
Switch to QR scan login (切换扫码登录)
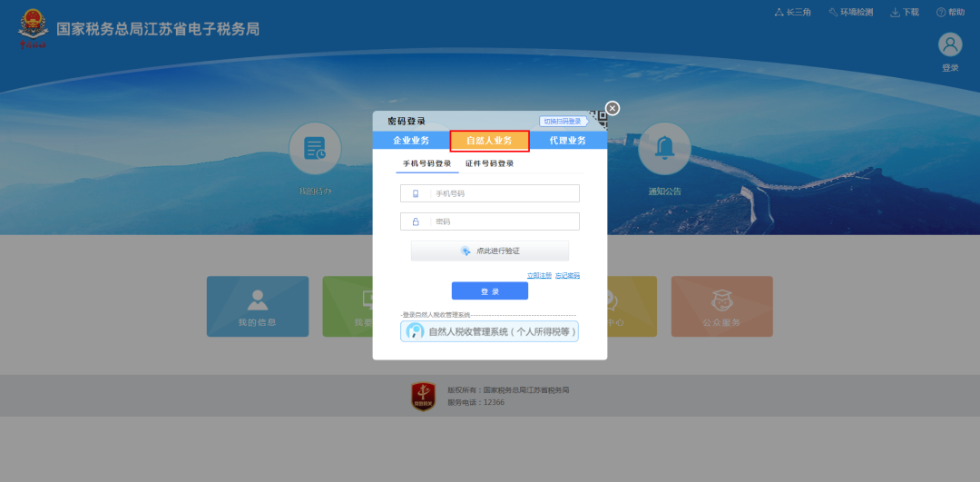pyautogui.click(x=563, y=122)
